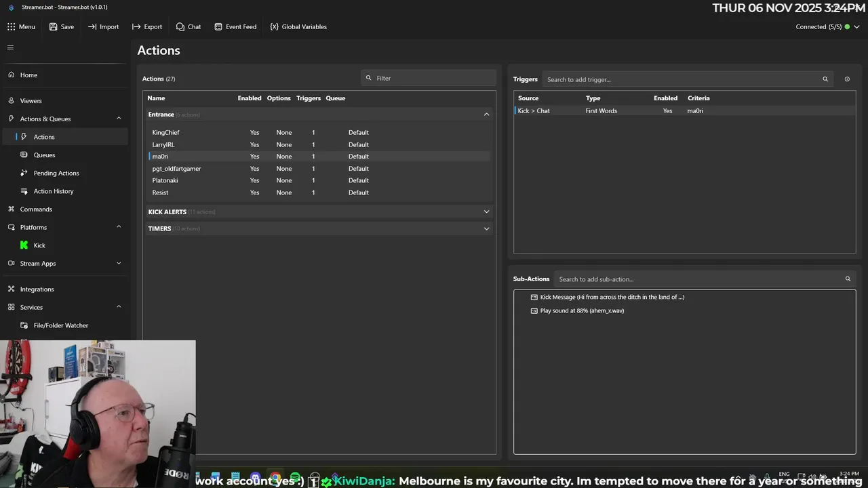868x488 pixels.
Task: Sort actions by Name column header
Action: tap(156, 98)
